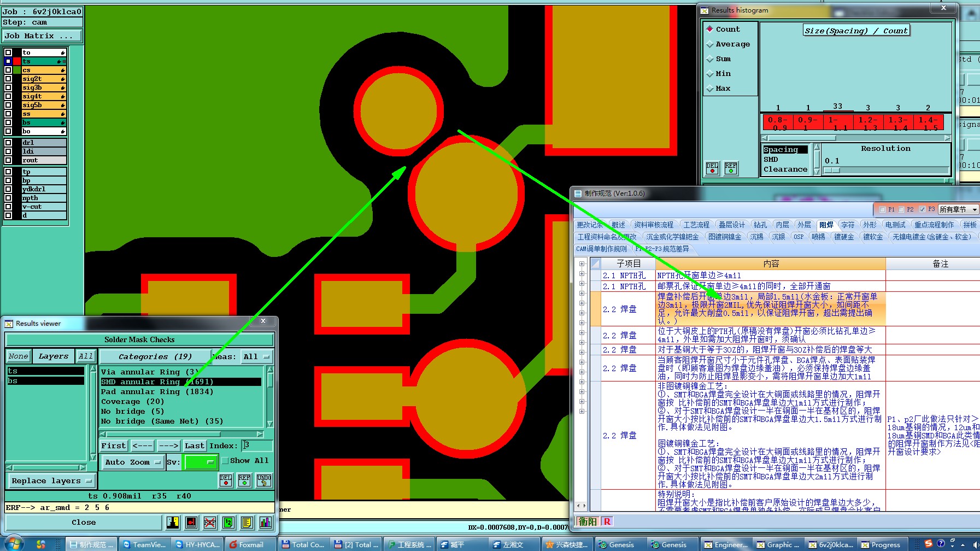Screen dimensions: 980x551
Task: Click the Categories (19) button
Action: pyautogui.click(x=155, y=356)
